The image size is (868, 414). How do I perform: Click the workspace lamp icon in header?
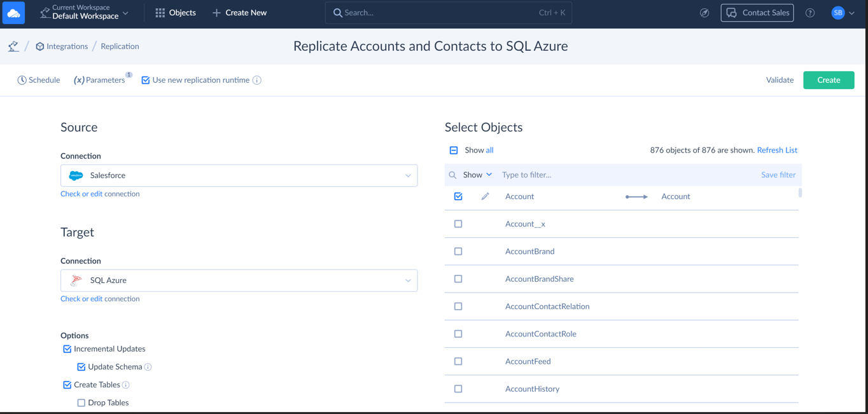coord(45,13)
